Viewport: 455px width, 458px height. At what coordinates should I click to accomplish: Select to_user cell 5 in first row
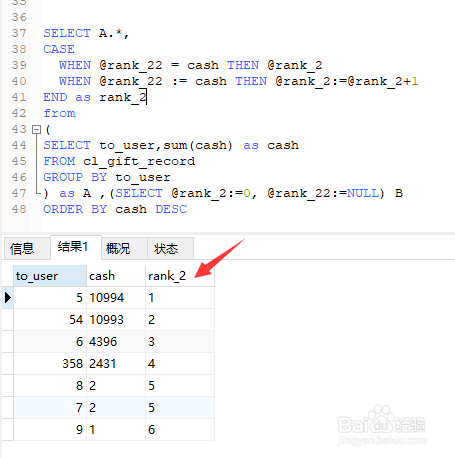(x=50, y=298)
